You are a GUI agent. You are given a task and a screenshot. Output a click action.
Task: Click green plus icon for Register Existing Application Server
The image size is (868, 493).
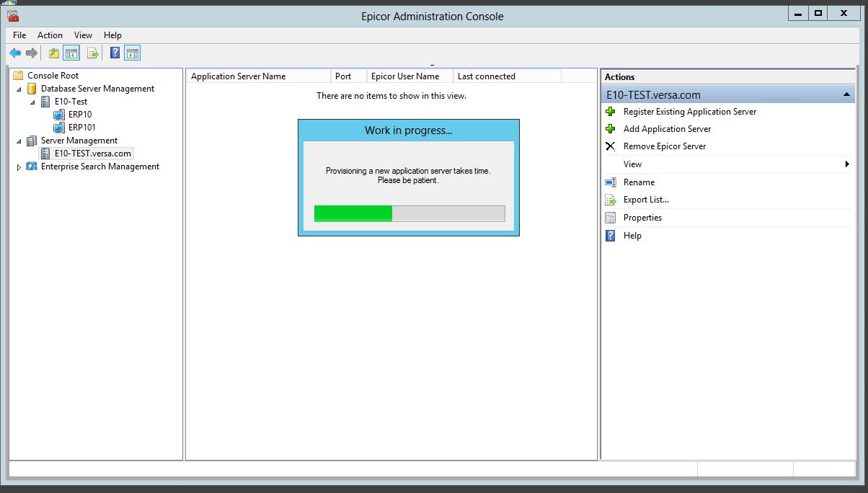pyautogui.click(x=610, y=112)
